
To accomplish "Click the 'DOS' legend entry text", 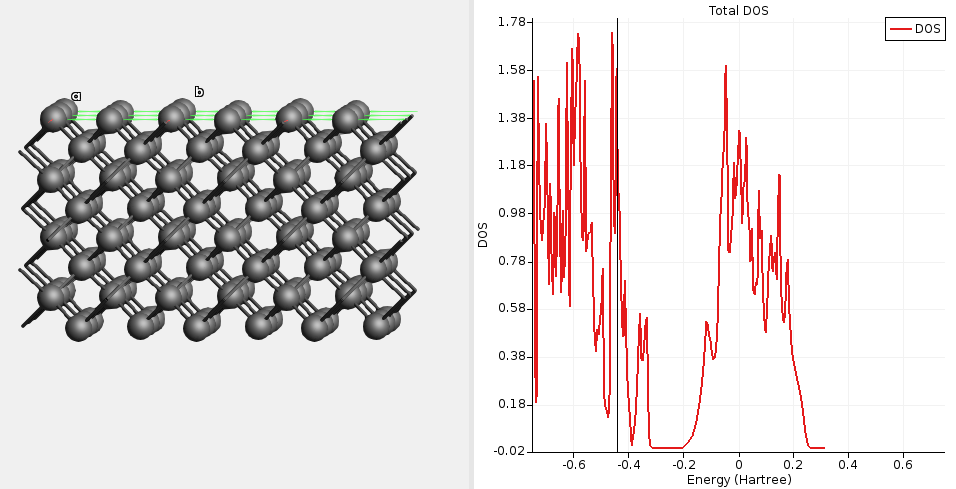I will pyautogui.click(x=927, y=29).
